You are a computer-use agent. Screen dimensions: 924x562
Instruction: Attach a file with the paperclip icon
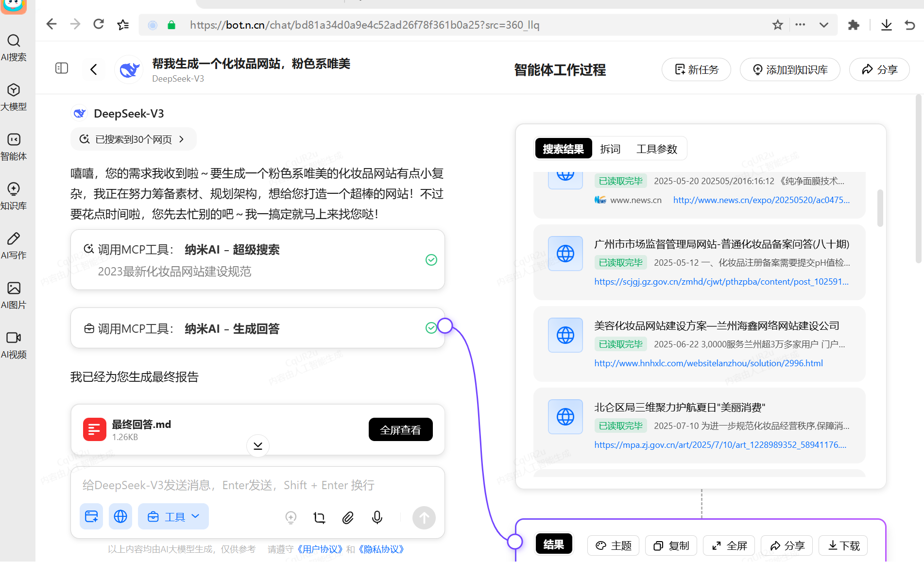[348, 518]
